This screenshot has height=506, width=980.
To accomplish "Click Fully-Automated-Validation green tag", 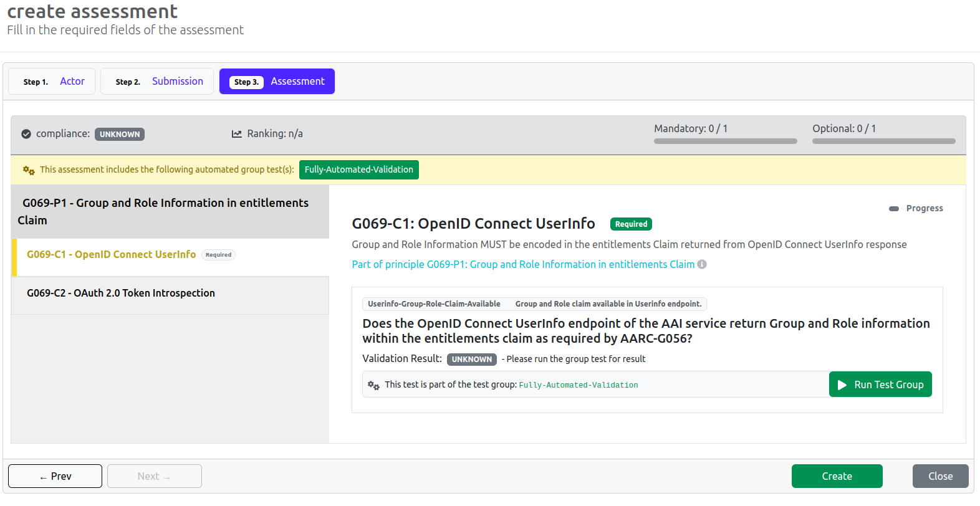I will (359, 169).
